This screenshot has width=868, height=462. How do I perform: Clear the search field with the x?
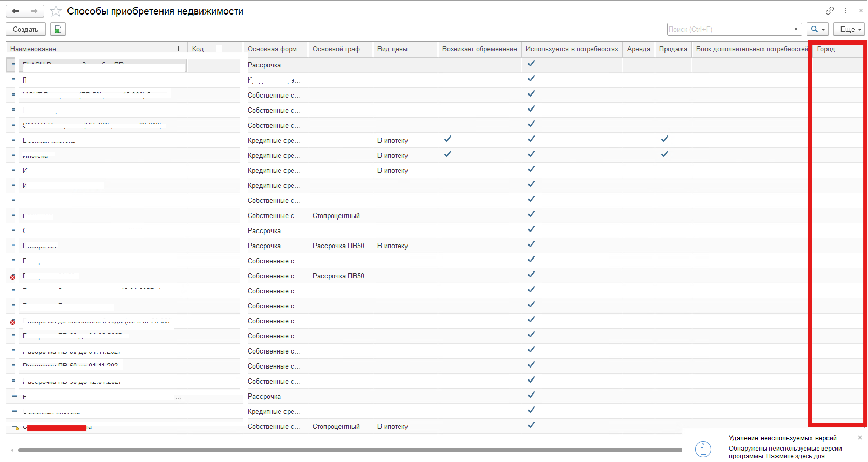796,29
